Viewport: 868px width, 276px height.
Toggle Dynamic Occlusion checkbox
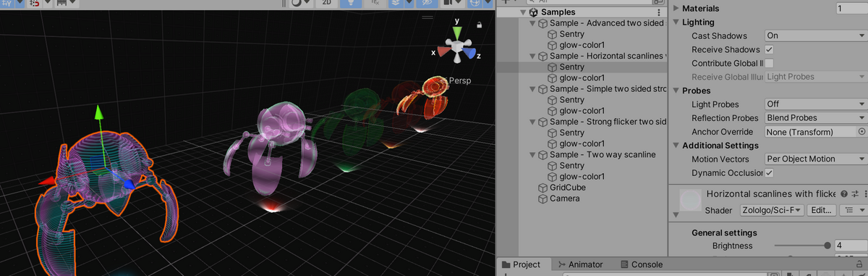[x=770, y=172]
